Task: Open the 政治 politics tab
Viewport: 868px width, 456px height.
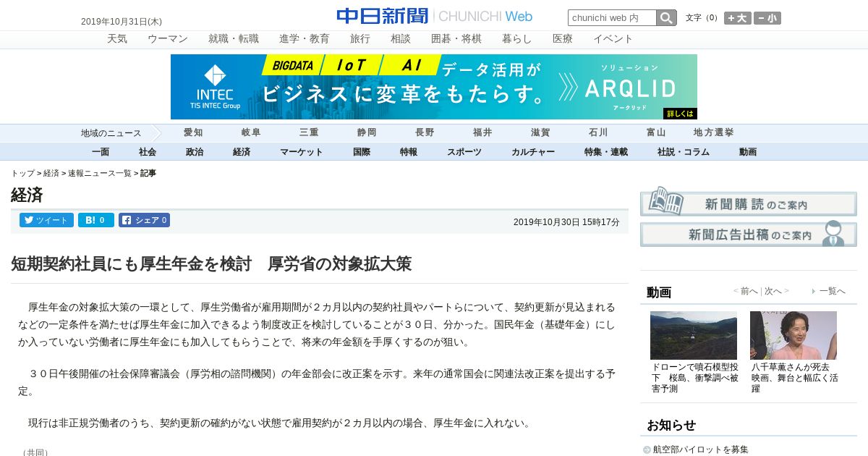Action: [195, 152]
